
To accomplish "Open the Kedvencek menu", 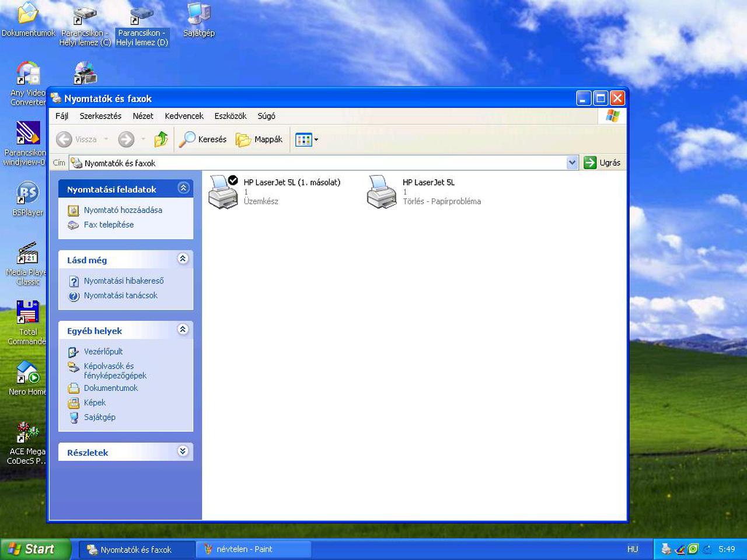I will pyautogui.click(x=184, y=116).
